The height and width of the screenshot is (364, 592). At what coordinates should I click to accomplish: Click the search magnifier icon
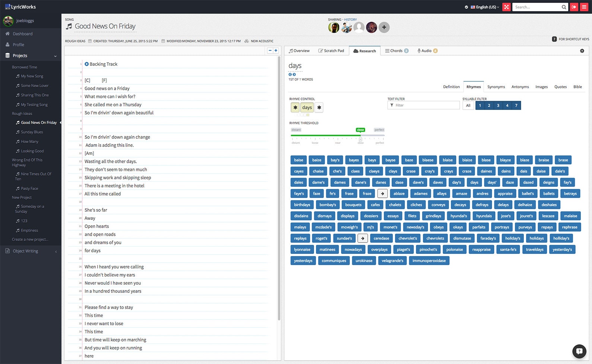[564, 7]
